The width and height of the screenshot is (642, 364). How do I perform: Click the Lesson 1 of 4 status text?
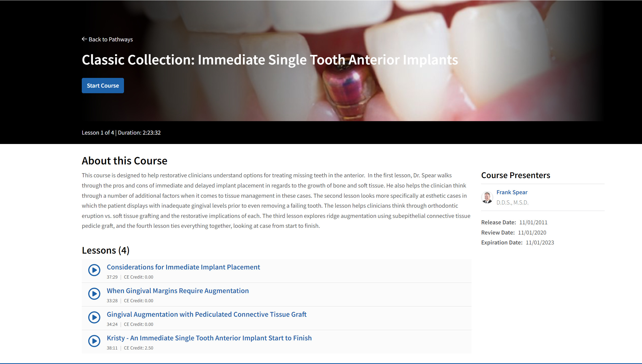click(98, 133)
